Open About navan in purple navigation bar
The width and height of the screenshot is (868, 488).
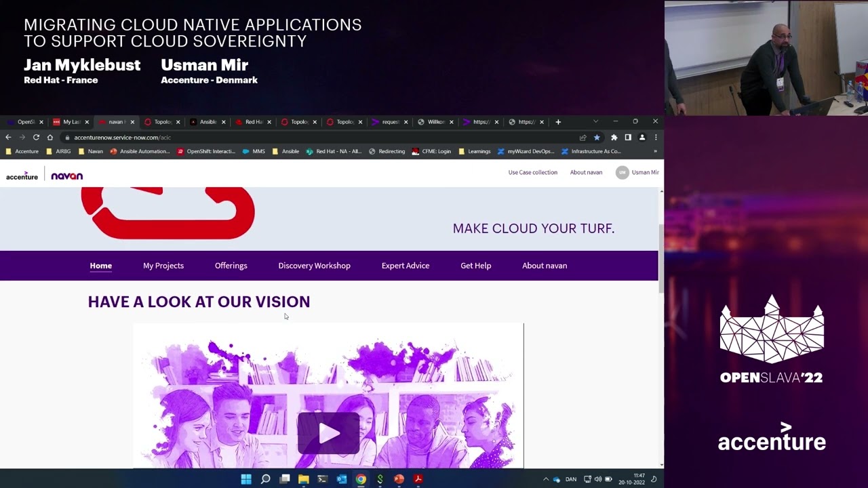pyautogui.click(x=545, y=266)
